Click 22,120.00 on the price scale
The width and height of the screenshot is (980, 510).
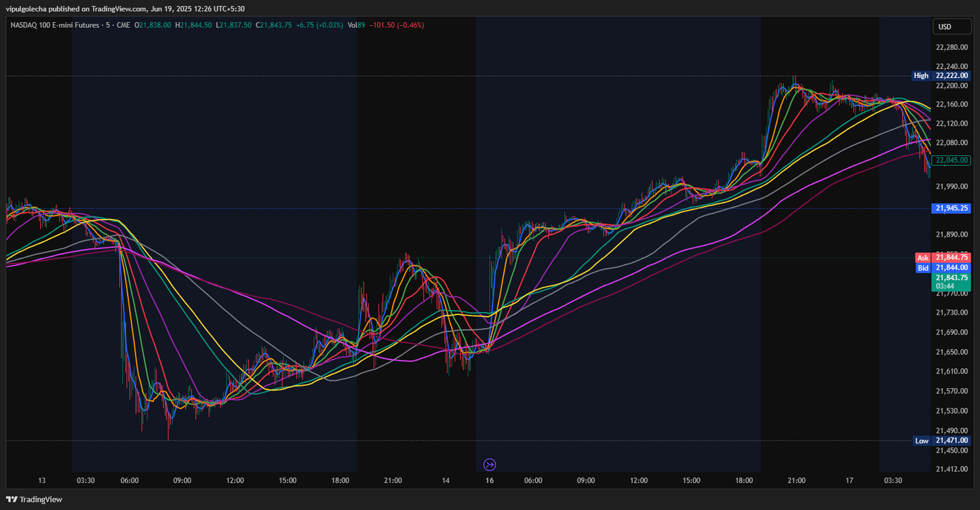[x=951, y=123]
